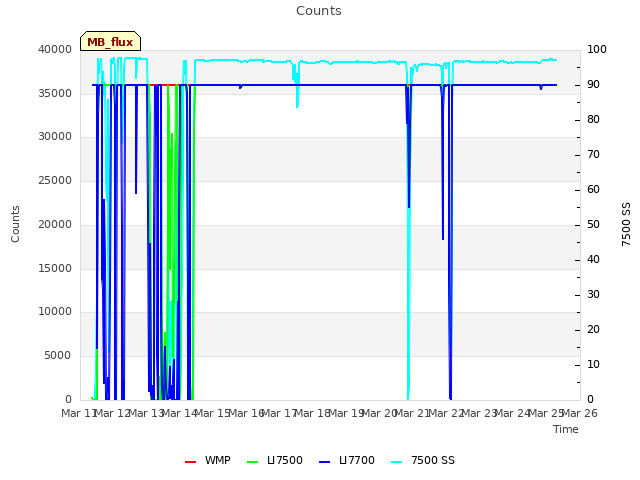Screen dimensions: 640x480
Task: Click the 50 tick on right axis
Action: pyautogui.click(x=593, y=224)
